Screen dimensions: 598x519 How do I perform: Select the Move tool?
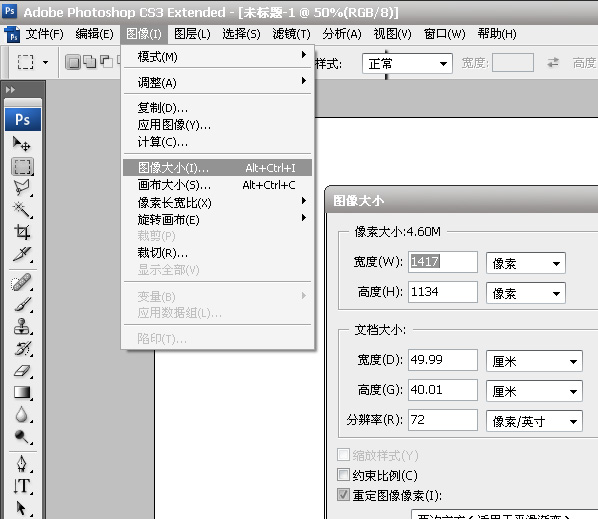point(22,144)
